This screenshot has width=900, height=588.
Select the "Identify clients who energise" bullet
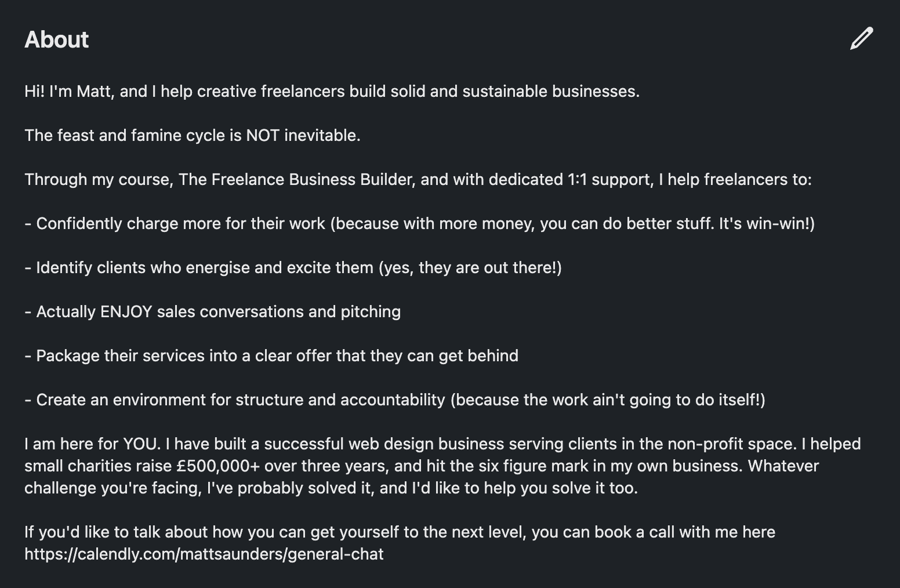[293, 267]
